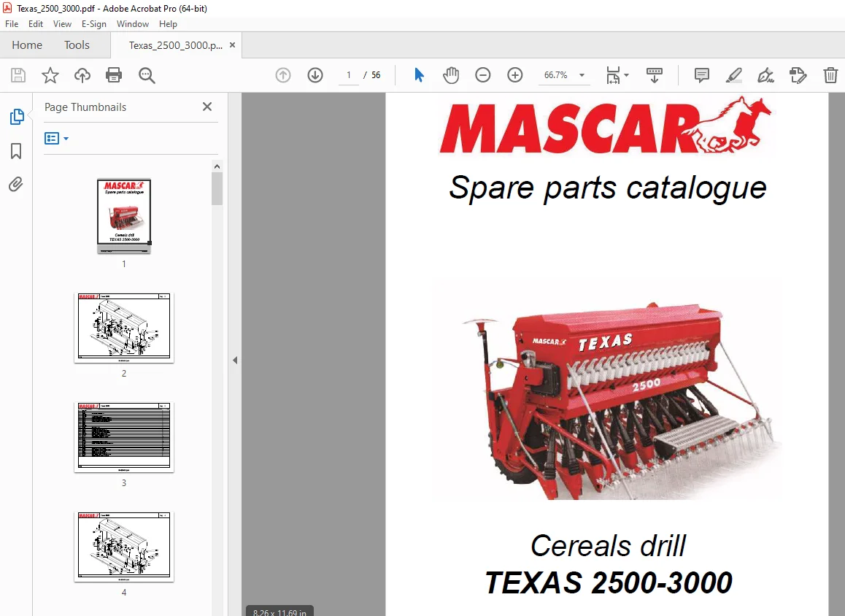This screenshot has width=845, height=616.
Task: Click thumbnail panel scroll up arrow
Action: [x=217, y=166]
